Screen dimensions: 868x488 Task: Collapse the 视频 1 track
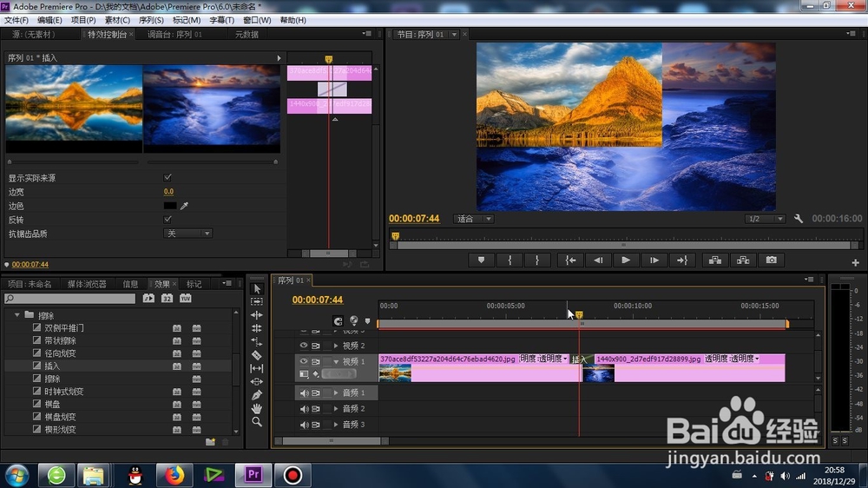pyautogui.click(x=335, y=361)
